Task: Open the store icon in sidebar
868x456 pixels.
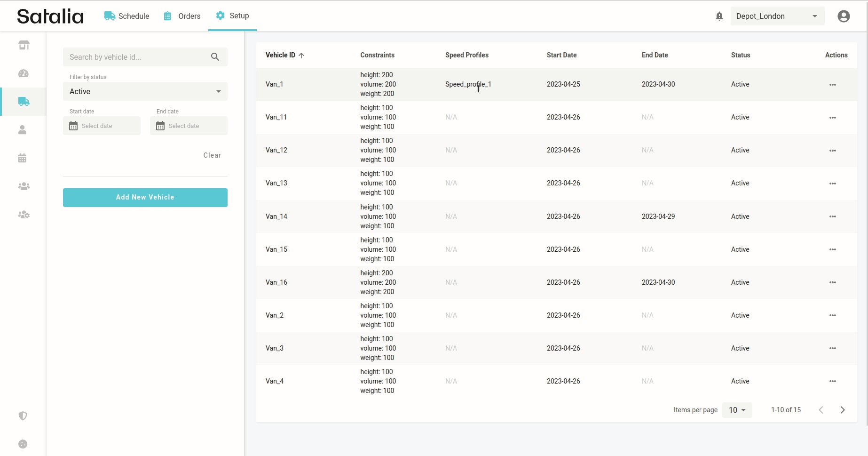Action: (x=24, y=45)
